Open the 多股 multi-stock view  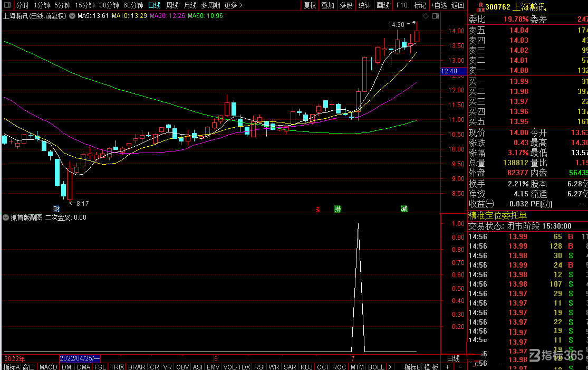pos(346,5)
